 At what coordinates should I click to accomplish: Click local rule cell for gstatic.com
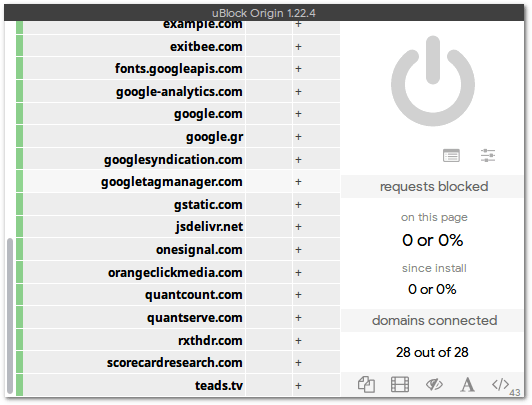click(x=269, y=205)
